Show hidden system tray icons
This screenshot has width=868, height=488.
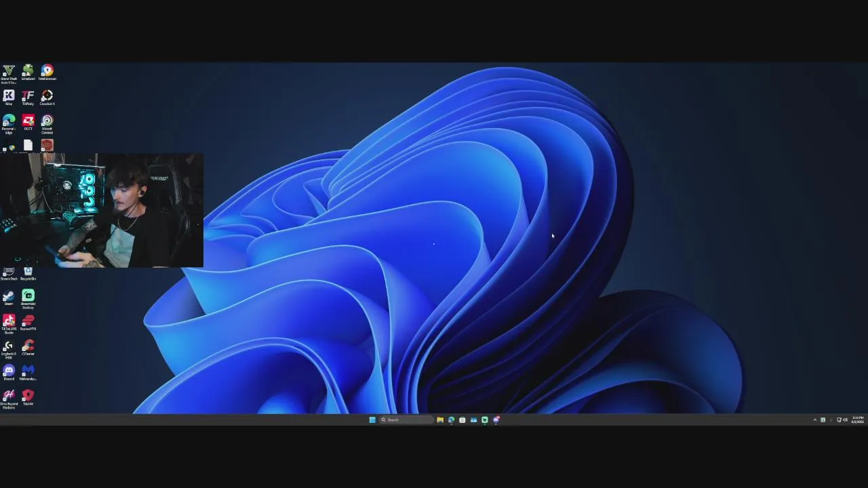pyautogui.click(x=815, y=420)
